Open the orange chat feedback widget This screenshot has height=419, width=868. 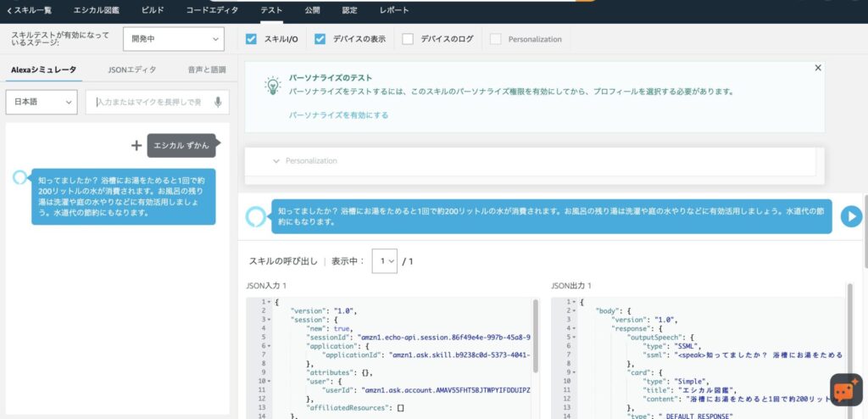[845, 390]
